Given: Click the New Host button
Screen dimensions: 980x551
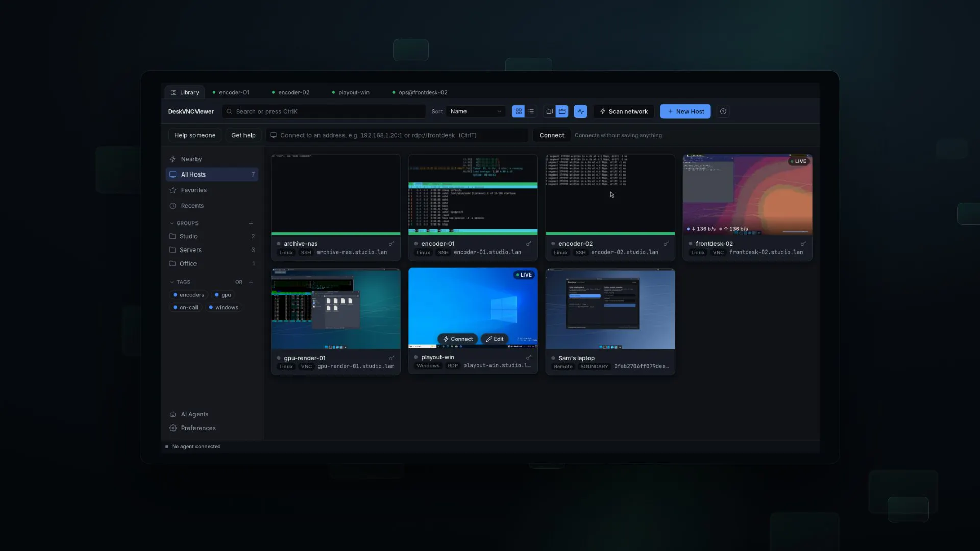Looking at the screenshot, I should [685, 111].
